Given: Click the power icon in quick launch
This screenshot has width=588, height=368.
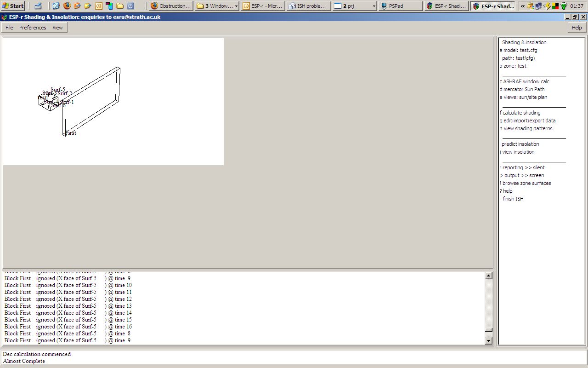Looking at the screenshot, I should tap(130, 6).
